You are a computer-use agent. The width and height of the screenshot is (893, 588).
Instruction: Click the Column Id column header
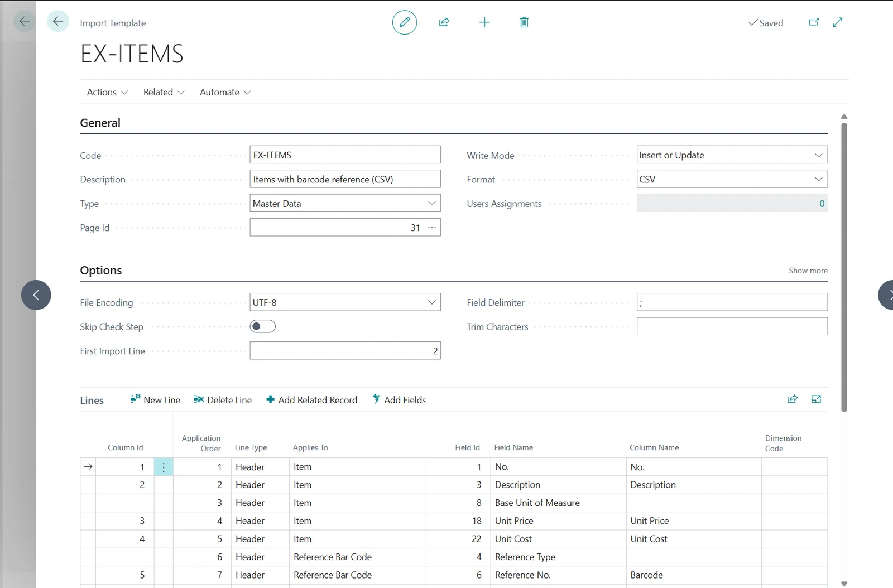pos(125,447)
